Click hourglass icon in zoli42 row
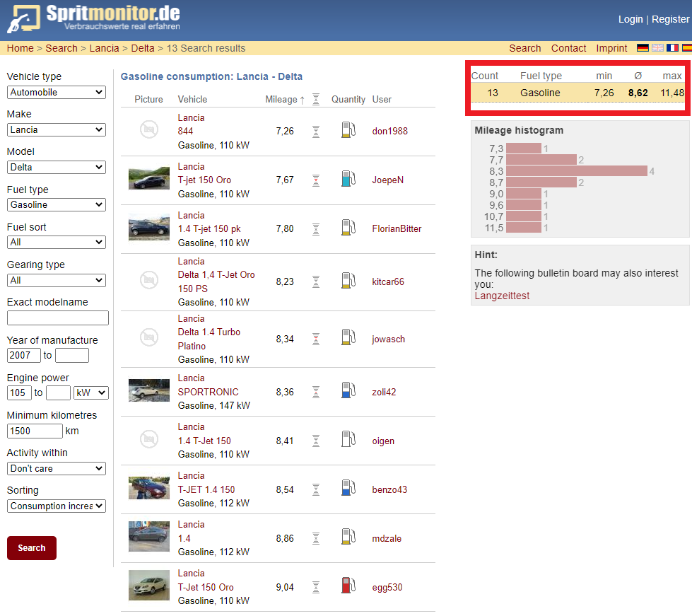Screen dimensions: 692x616 316,392
